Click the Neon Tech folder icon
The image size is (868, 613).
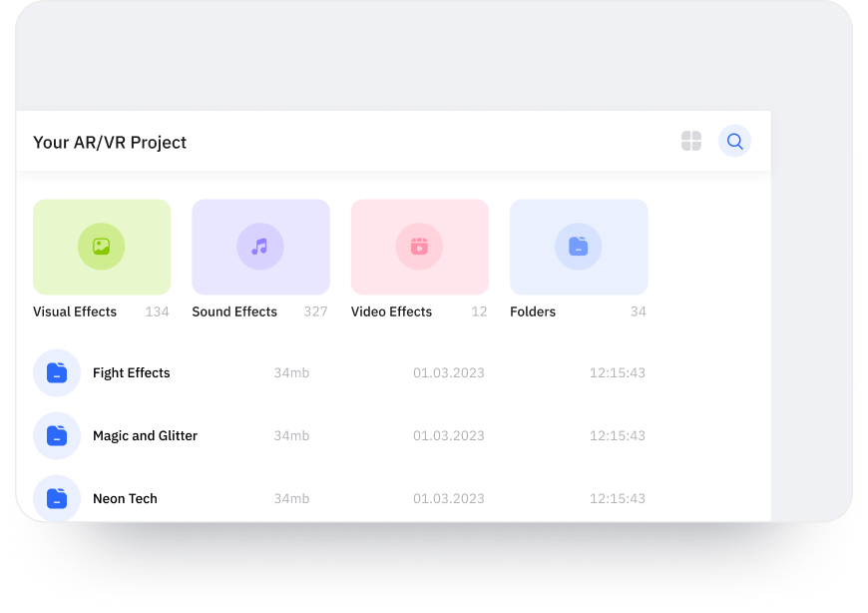pyautogui.click(x=57, y=498)
